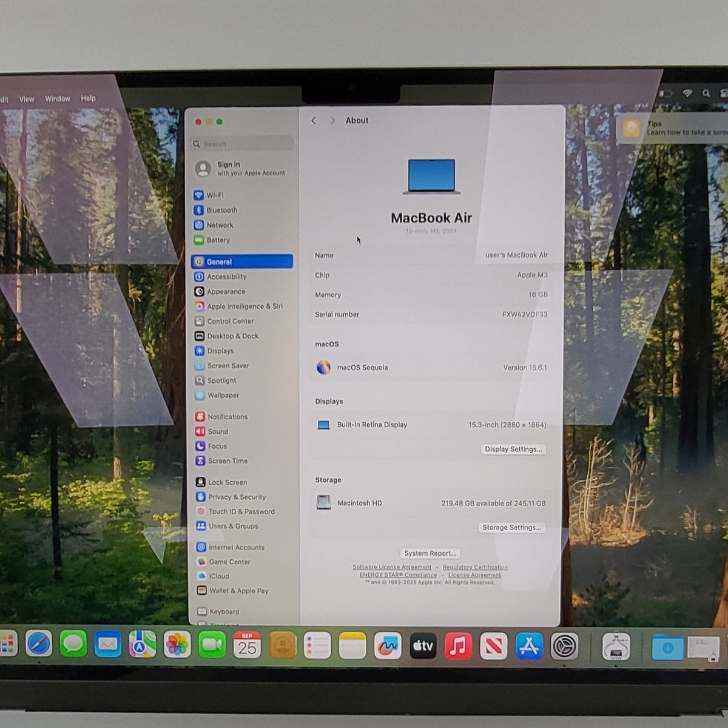Open Apple Intelligence & Siri settings
This screenshot has width=728, height=728.
point(238,306)
